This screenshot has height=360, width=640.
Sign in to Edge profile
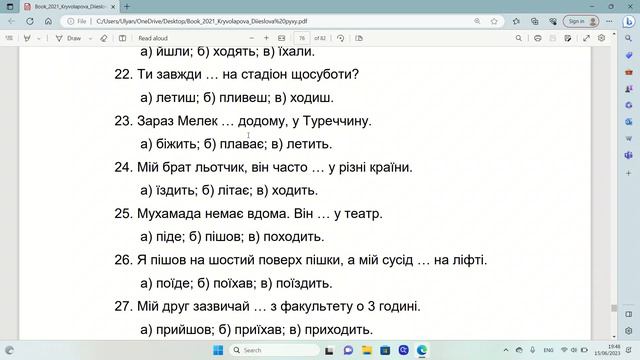[x=581, y=21]
